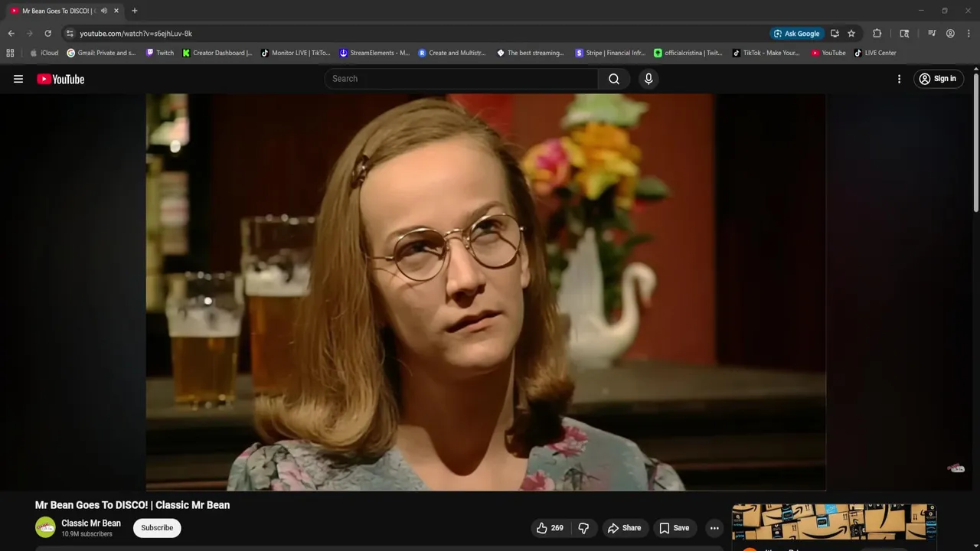Open the Classic Mr Bean channel name link
Screen dimensions: 980x551
click(x=91, y=523)
